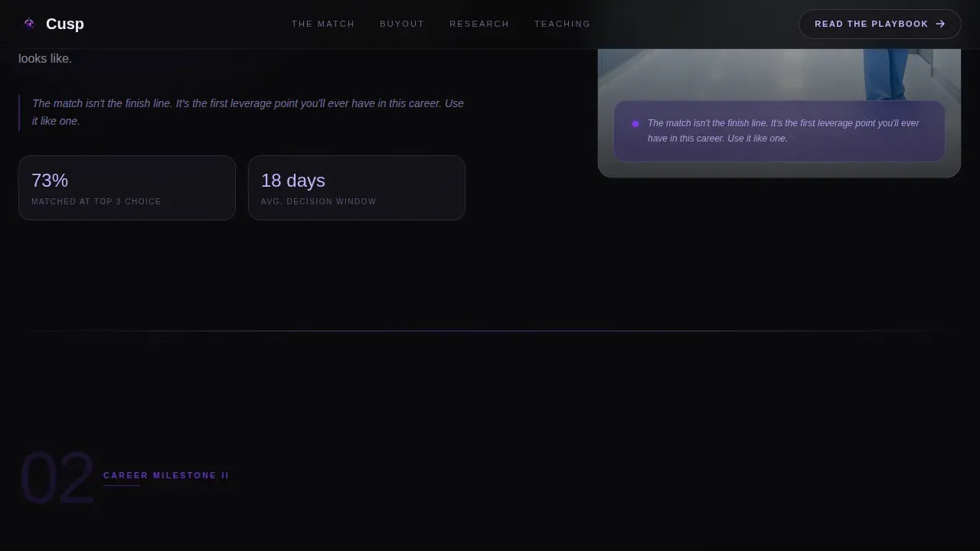980x551 pixels.
Task: Select the 73% matched stat card
Action: (127, 187)
